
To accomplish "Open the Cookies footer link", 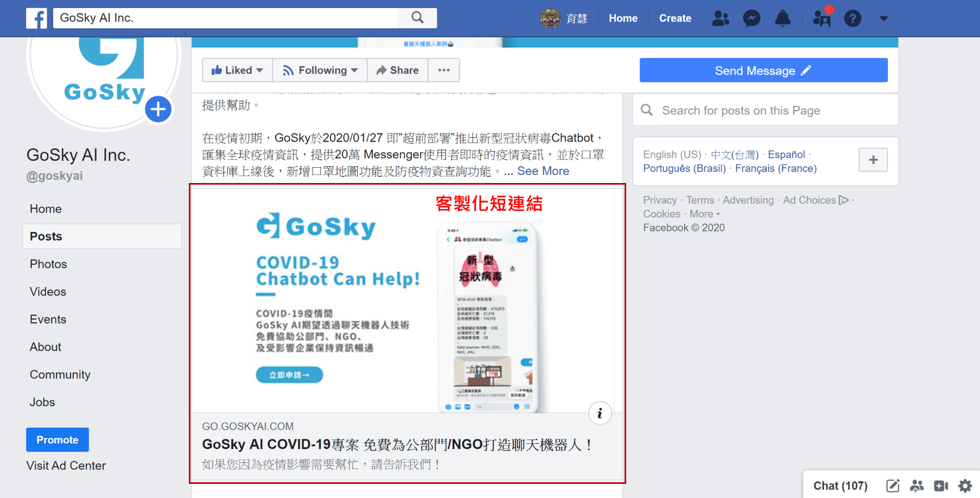I will (661, 214).
